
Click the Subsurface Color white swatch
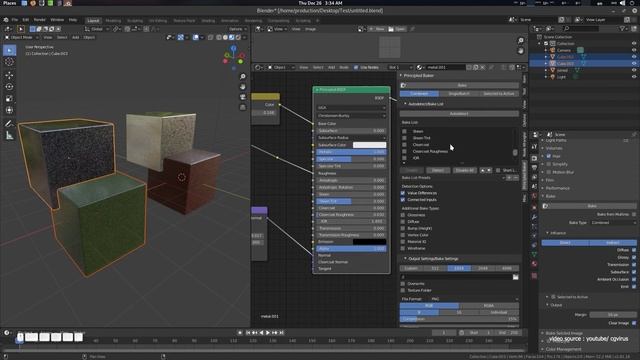369,145
